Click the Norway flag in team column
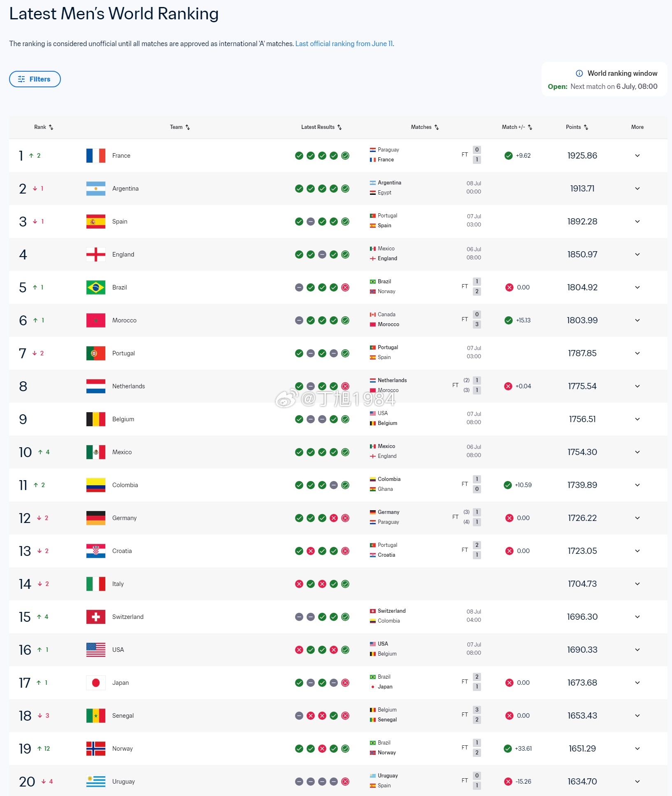 click(96, 749)
